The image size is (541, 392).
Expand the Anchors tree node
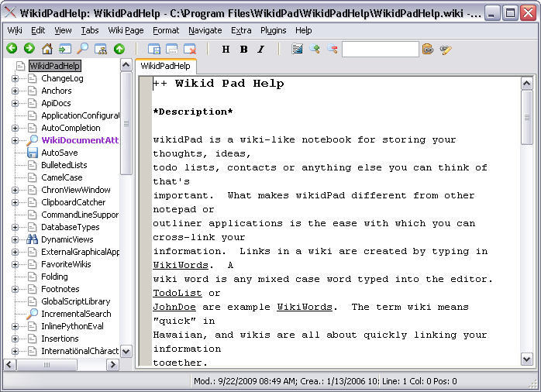[15, 91]
